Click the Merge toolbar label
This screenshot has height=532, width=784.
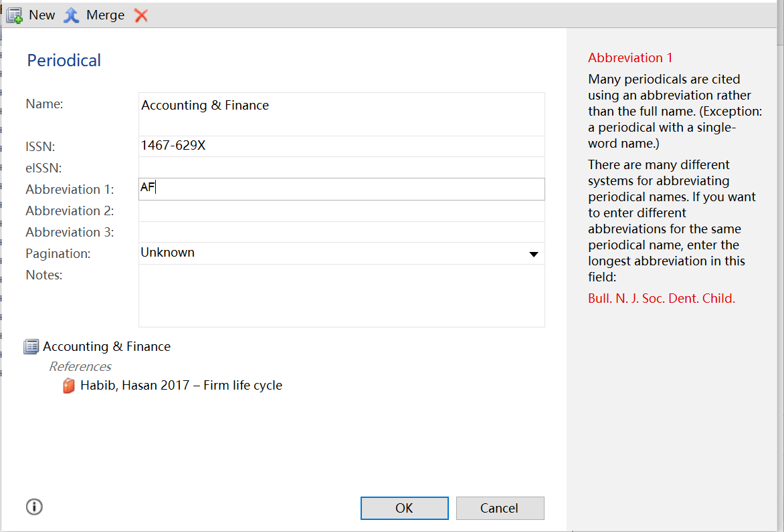click(105, 15)
